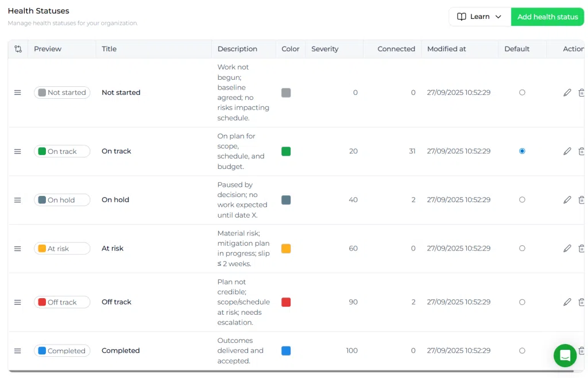The image size is (588, 378).
Task: Click the Add health status button
Action: [547, 17]
